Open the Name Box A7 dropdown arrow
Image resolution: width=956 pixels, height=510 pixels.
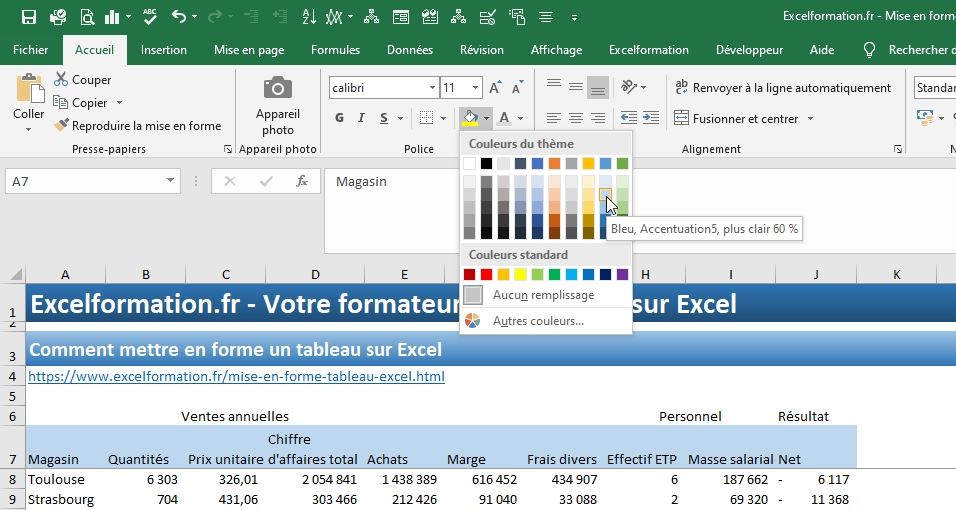[170, 181]
